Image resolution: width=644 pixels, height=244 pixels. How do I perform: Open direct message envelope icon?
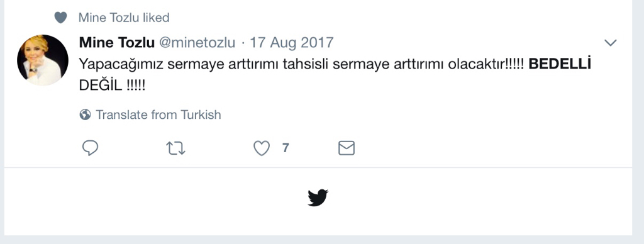point(347,148)
